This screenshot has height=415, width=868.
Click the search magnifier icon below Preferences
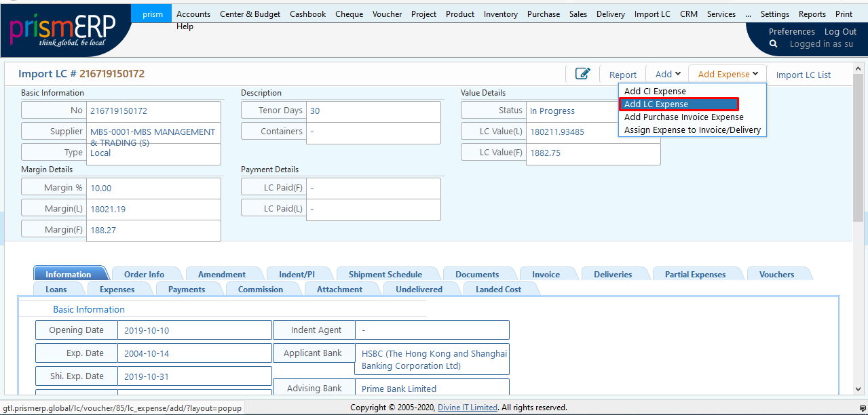tap(773, 43)
